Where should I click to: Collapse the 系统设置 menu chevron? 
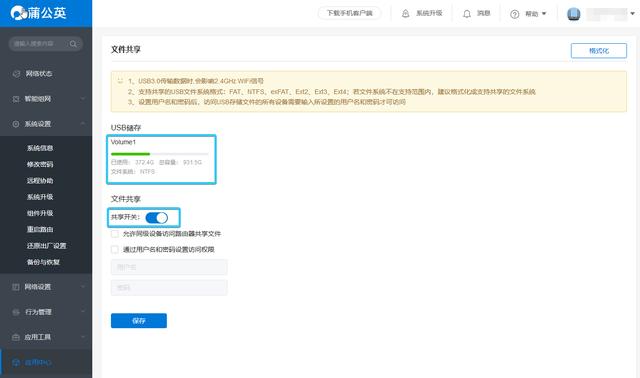click(82, 124)
